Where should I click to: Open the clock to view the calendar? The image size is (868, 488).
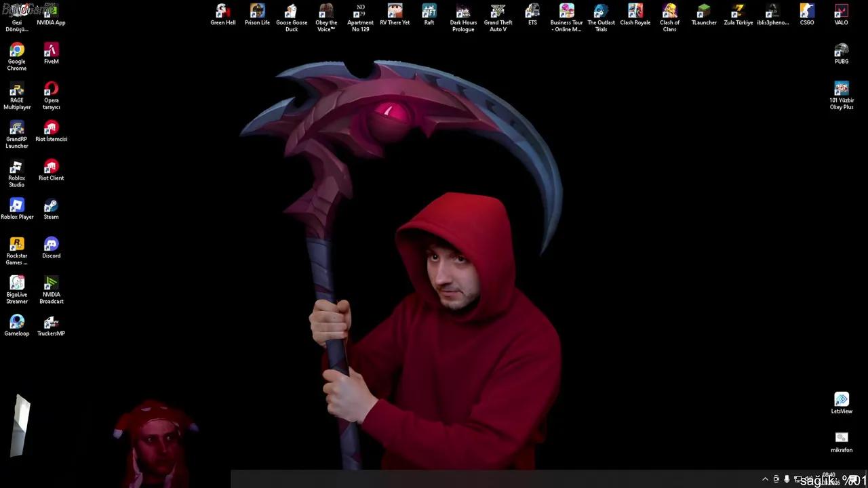coord(829,479)
